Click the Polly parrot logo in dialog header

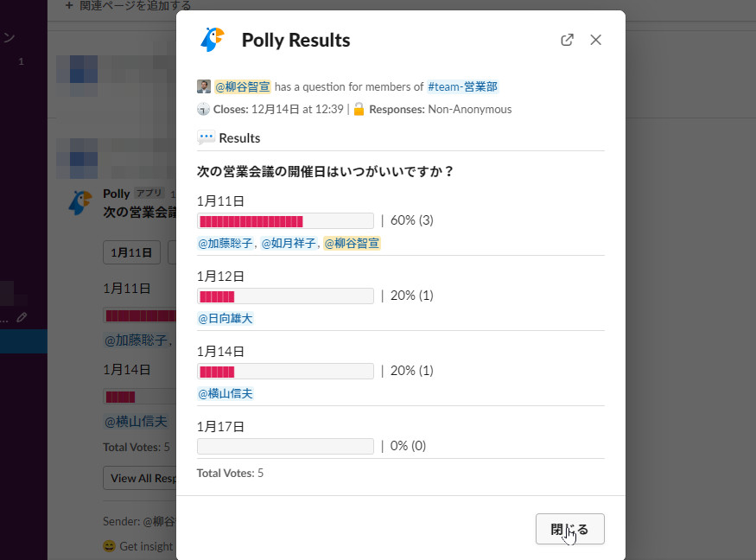[x=212, y=40]
